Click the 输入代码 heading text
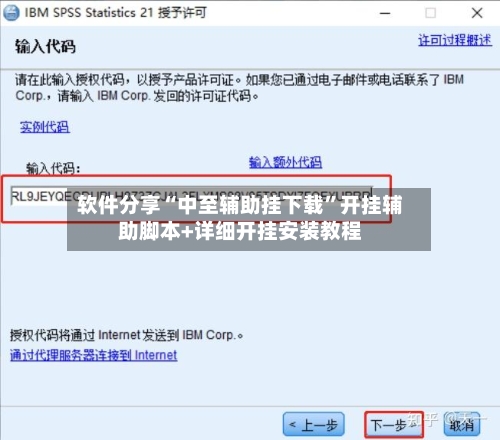500x440 pixels. pyautogui.click(x=45, y=46)
